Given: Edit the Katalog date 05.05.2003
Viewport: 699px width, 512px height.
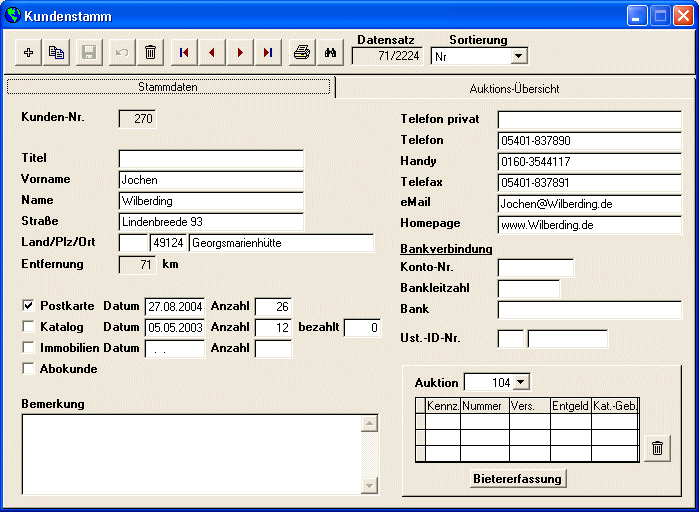Looking at the screenshot, I should click(x=175, y=328).
